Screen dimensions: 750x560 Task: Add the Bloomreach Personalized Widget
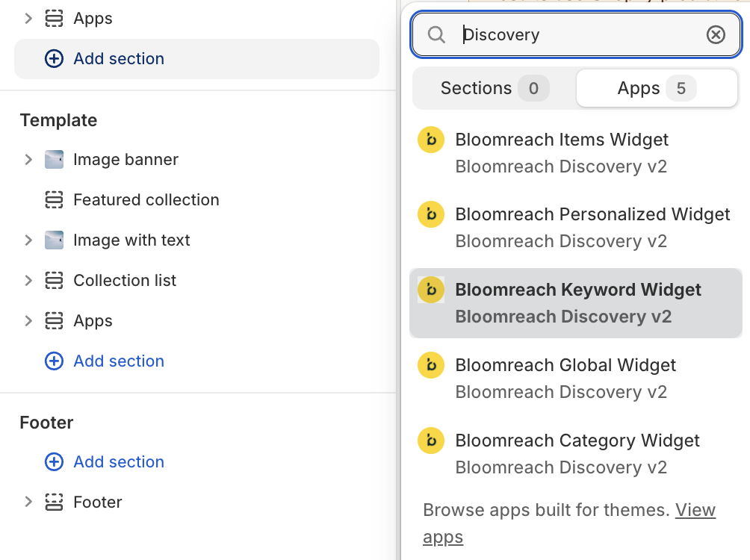[x=576, y=228]
